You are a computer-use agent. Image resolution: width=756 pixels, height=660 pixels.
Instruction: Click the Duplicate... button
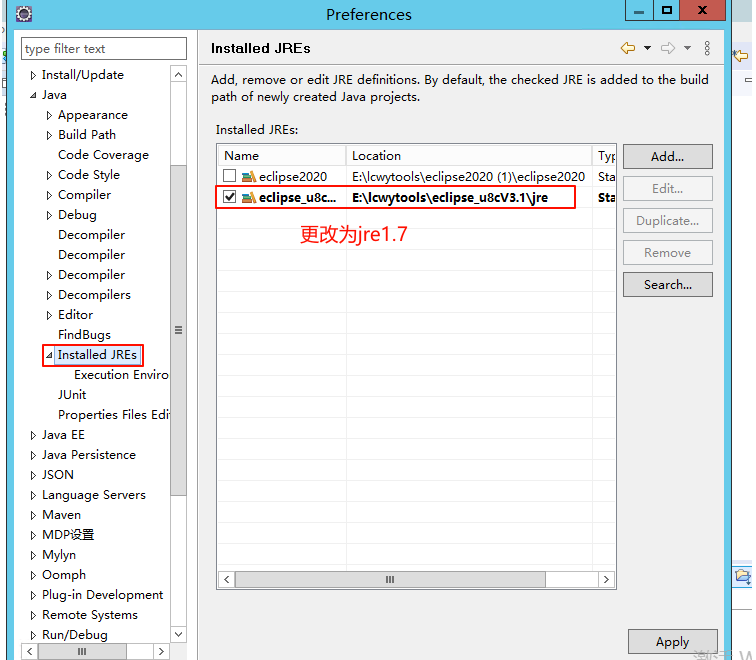[667, 220]
